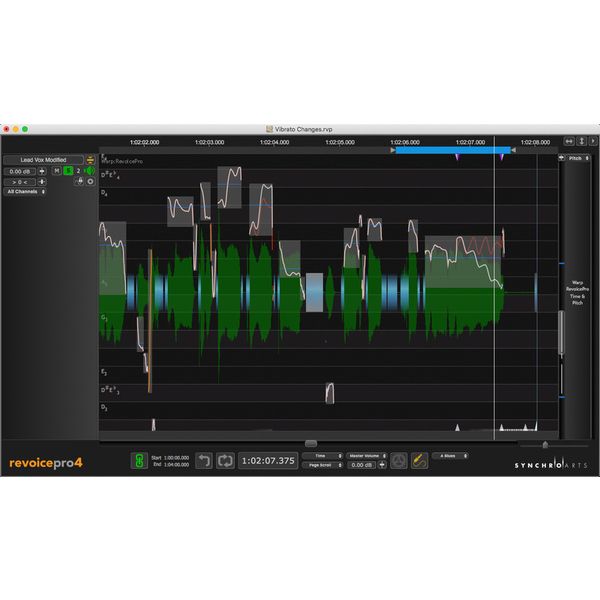
Task: Open the A Blues scale dropdown
Action: pos(450,456)
